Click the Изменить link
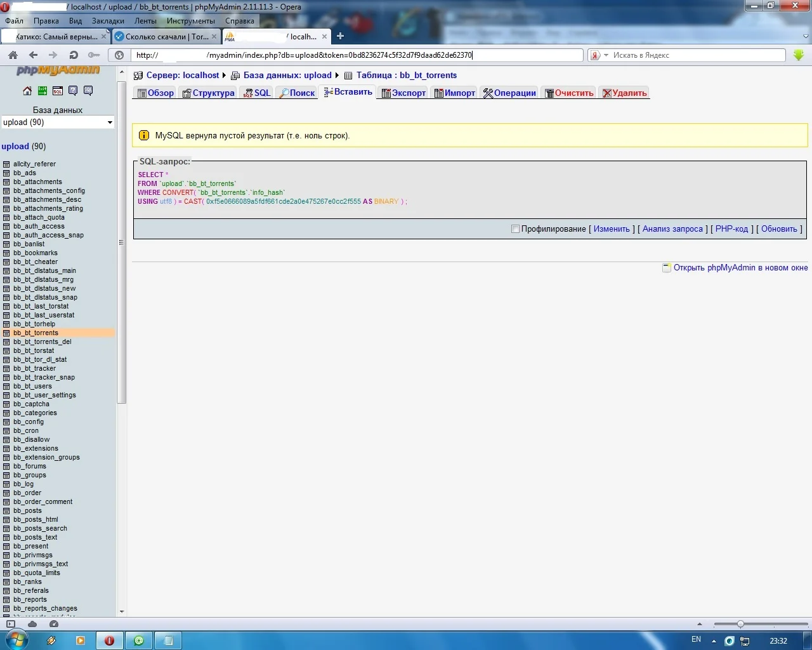812x650 pixels. 612,229
